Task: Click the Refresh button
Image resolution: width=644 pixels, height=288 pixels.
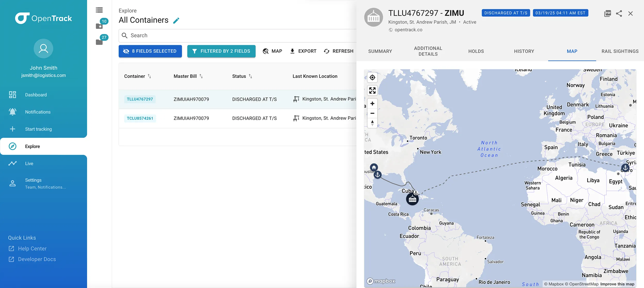Action: coord(339,51)
